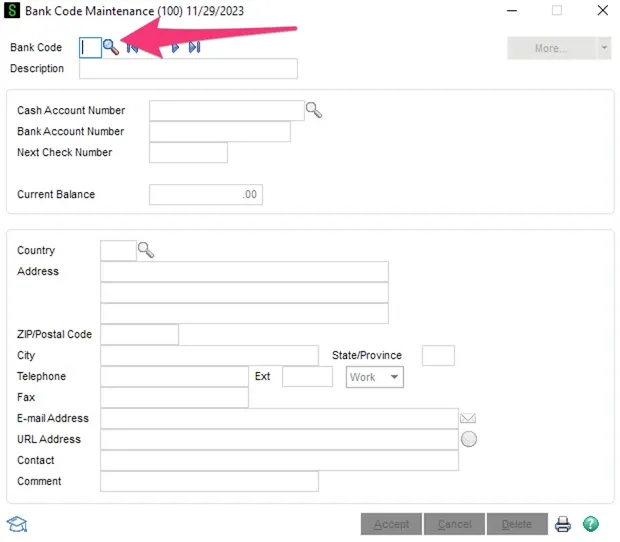This screenshot has width=620, height=542.
Task: Click the first Address line field
Action: [x=244, y=272]
